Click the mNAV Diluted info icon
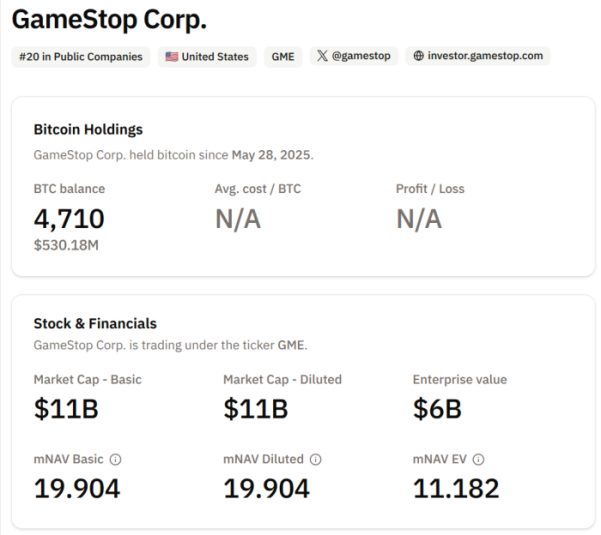The width and height of the screenshot is (601, 535). coord(316,460)
